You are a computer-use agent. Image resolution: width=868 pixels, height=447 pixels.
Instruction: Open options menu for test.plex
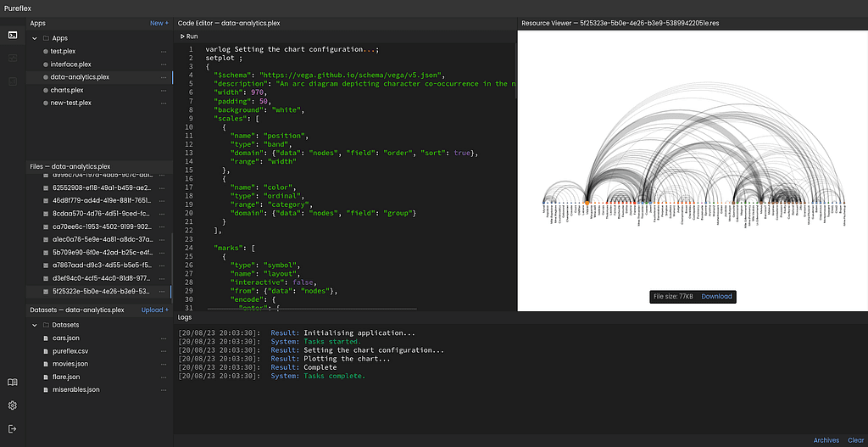click(164, 51)
